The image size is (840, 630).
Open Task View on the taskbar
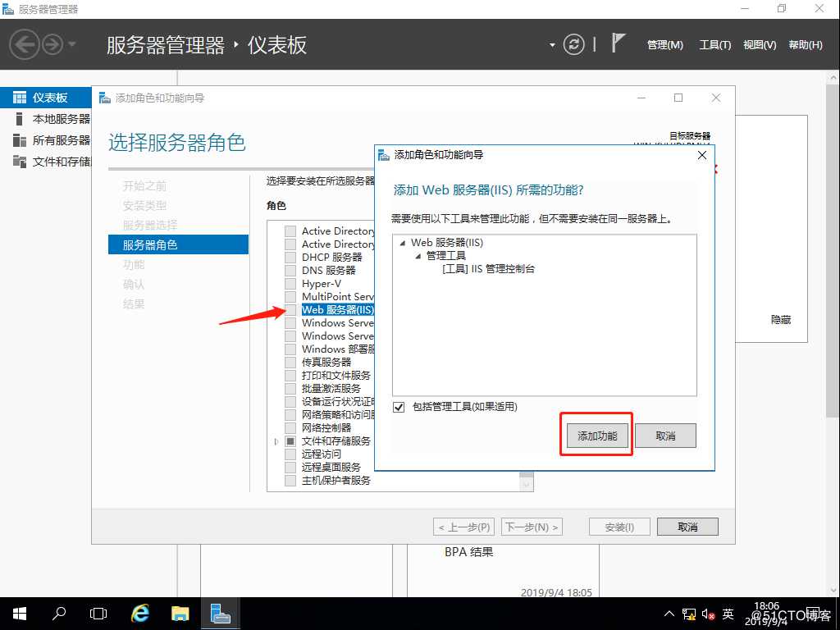[98, 614]
